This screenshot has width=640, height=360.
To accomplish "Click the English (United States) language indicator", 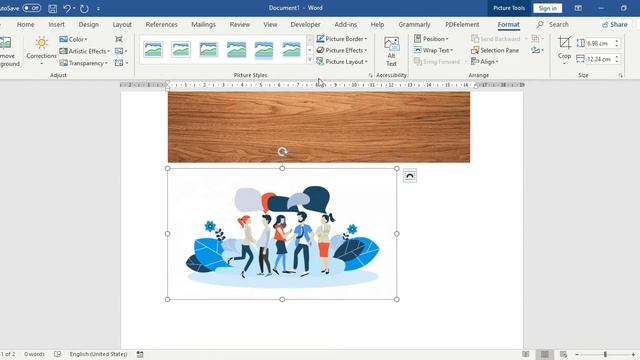I will click(x=98, y=354).
